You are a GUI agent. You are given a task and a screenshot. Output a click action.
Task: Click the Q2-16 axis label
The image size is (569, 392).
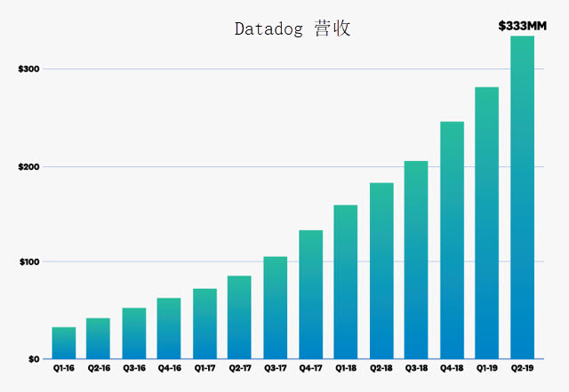click(x=99, y=368)
